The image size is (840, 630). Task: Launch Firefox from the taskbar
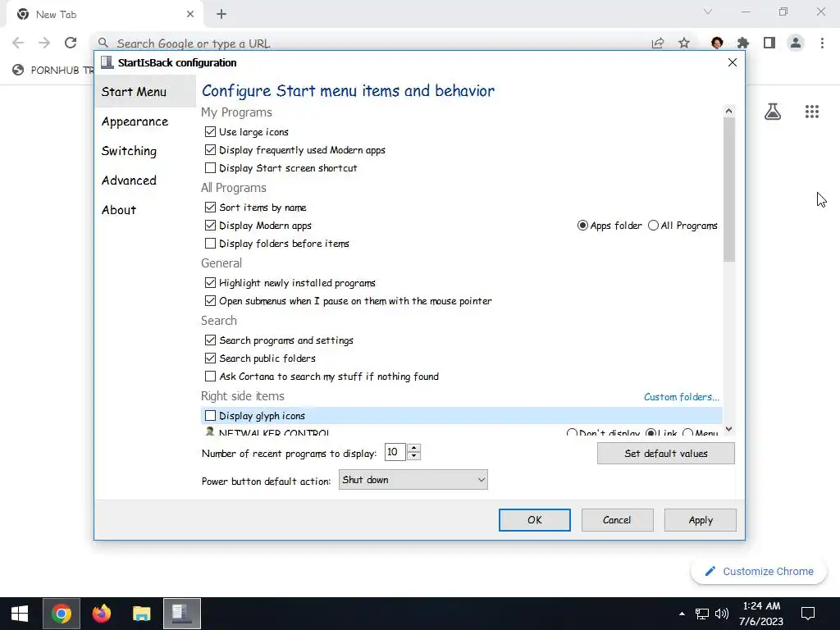click(101, 614)
